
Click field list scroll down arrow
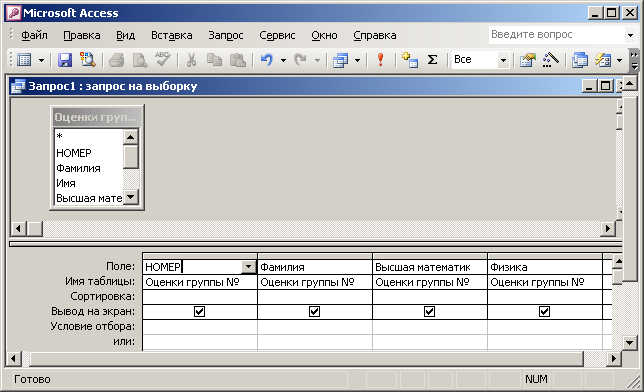pyautogui.click(x=131, y=197)
